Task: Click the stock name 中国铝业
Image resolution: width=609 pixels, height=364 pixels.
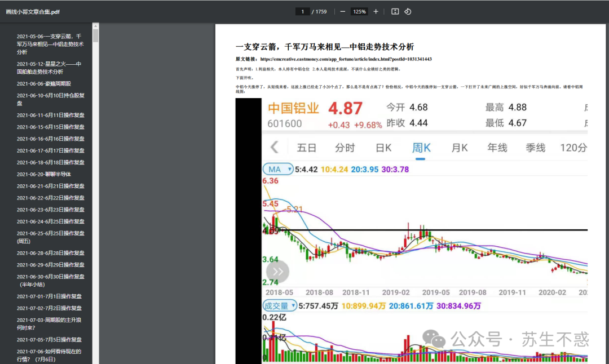Action: (x=293, y=108)
